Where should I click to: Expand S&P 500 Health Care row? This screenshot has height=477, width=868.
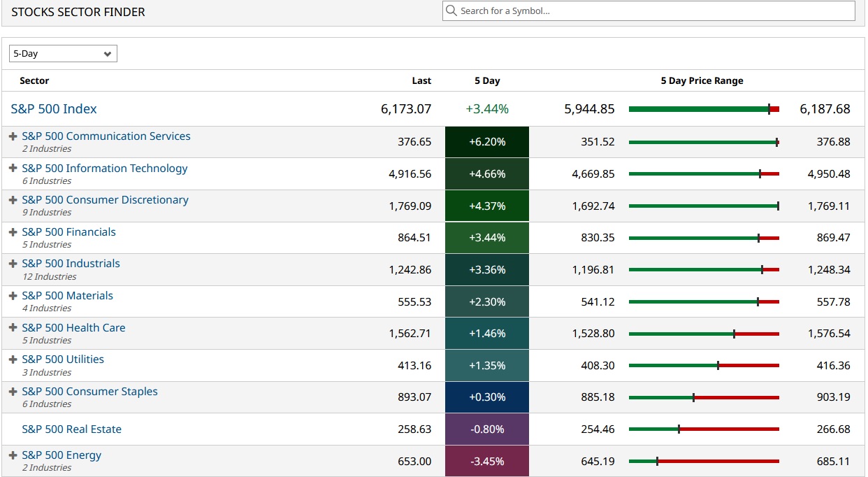click(x=13, y=328)
